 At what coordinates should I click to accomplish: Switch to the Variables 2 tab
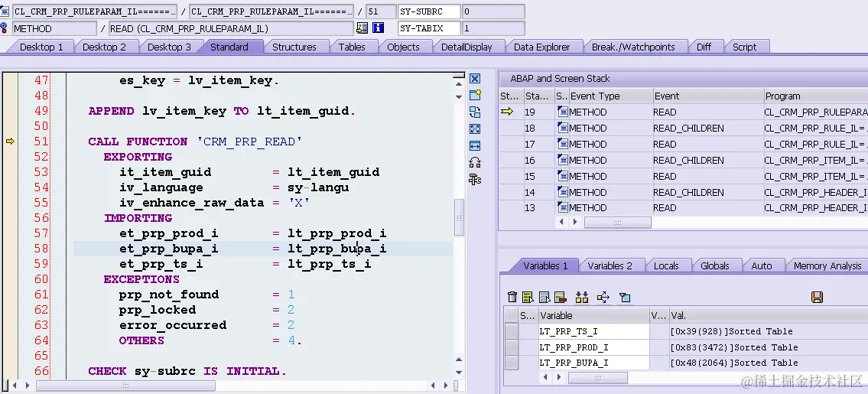[x=610, y=266]
